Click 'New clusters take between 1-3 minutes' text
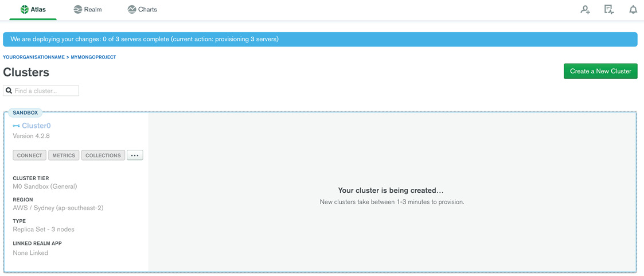The width and height of the screenshot is (644, 276). [x=392, y=202]
